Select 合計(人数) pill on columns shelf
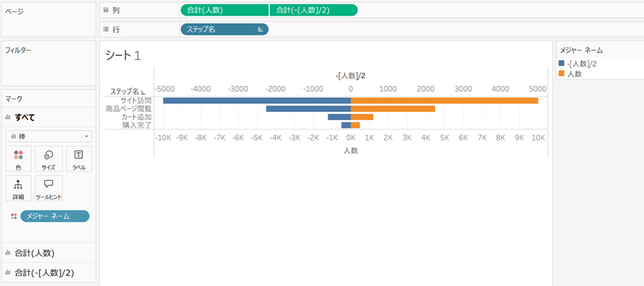644x286 pixels. (225, 10)
